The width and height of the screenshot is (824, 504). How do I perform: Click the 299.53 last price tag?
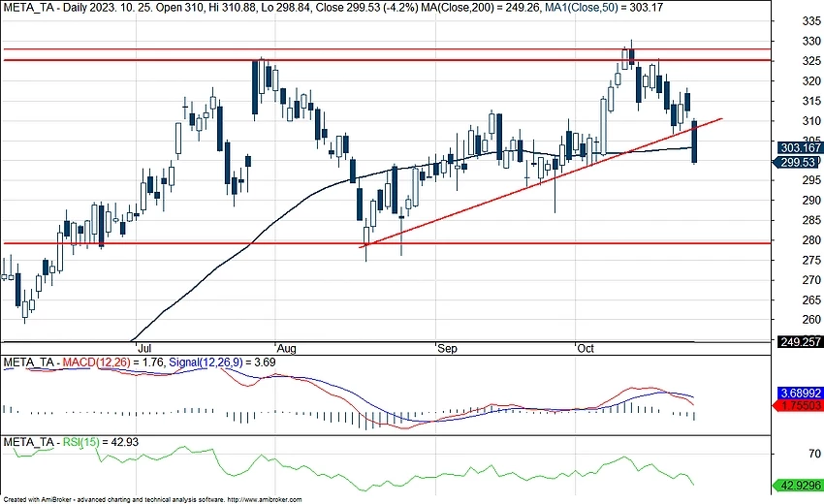(x=798, y=163)
